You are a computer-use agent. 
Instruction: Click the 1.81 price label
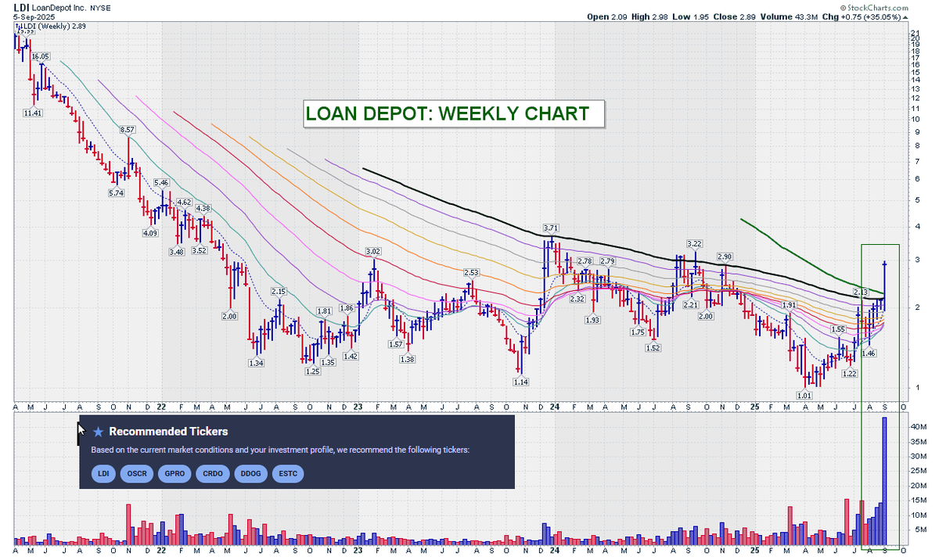pyautogui.click(x=325, y=311)
